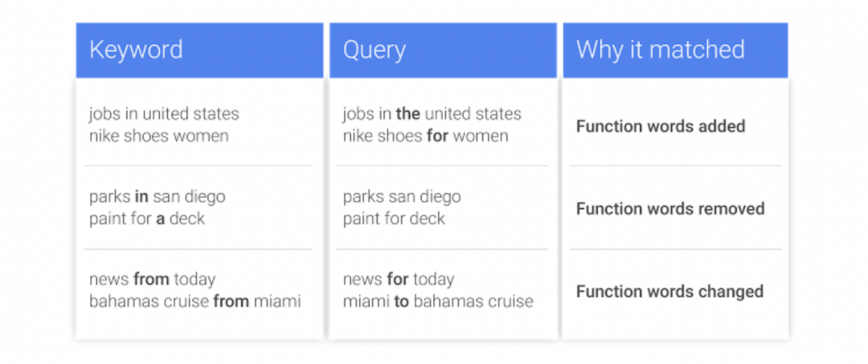Select keyword "paint for a deck"
The width and height of the screenshot is (868, 364).
[147, 219]
